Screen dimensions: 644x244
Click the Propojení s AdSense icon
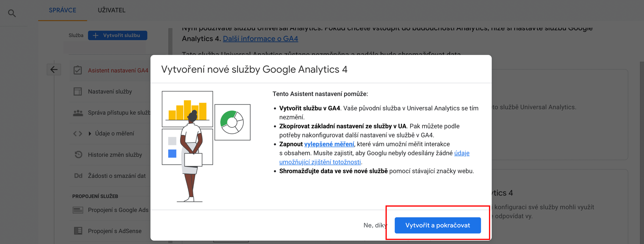tap(78, 231)
